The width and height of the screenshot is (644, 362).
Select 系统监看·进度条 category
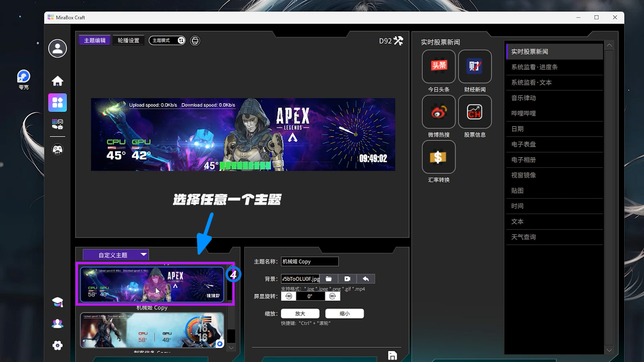click(x=555, y=67)
